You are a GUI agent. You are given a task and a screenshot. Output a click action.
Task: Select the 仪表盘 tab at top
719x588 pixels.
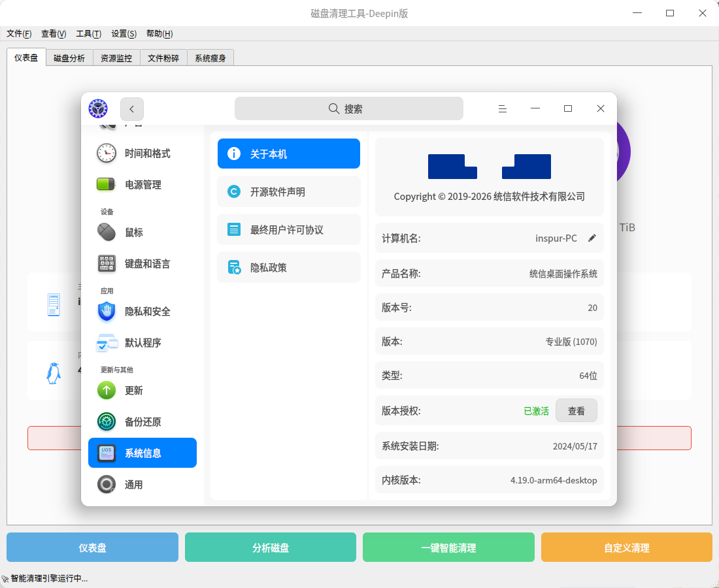(x=26, y=57)
